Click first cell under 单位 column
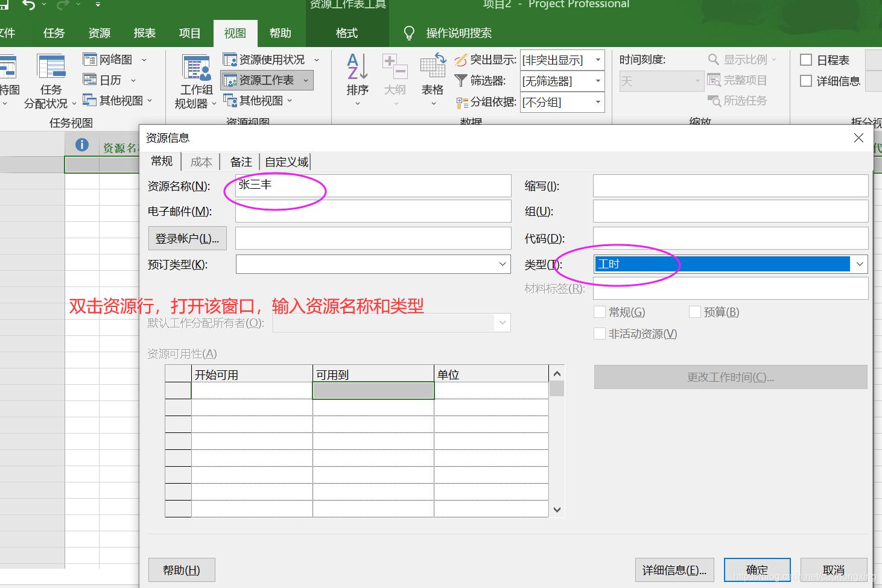The image size is (882, 588). (x=491, y=391)
